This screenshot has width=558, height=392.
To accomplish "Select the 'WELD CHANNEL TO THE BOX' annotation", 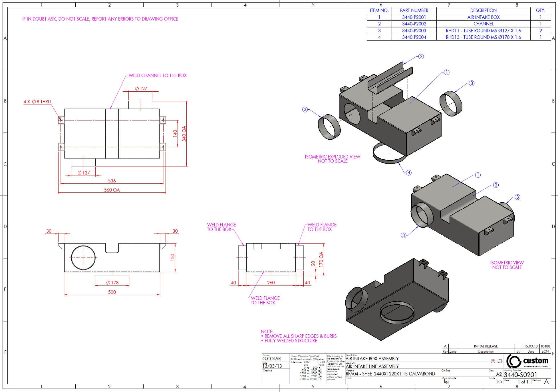I will [x=158, y=75].
